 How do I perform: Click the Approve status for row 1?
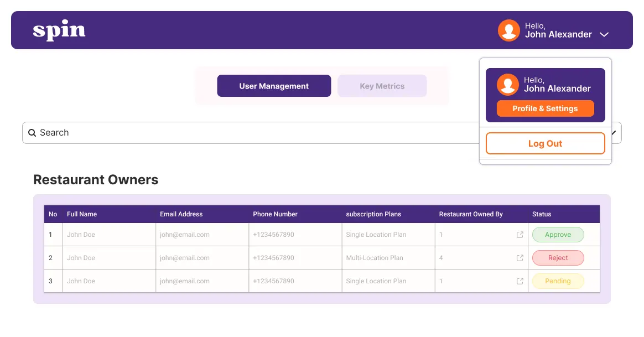[x=558, y=235]
